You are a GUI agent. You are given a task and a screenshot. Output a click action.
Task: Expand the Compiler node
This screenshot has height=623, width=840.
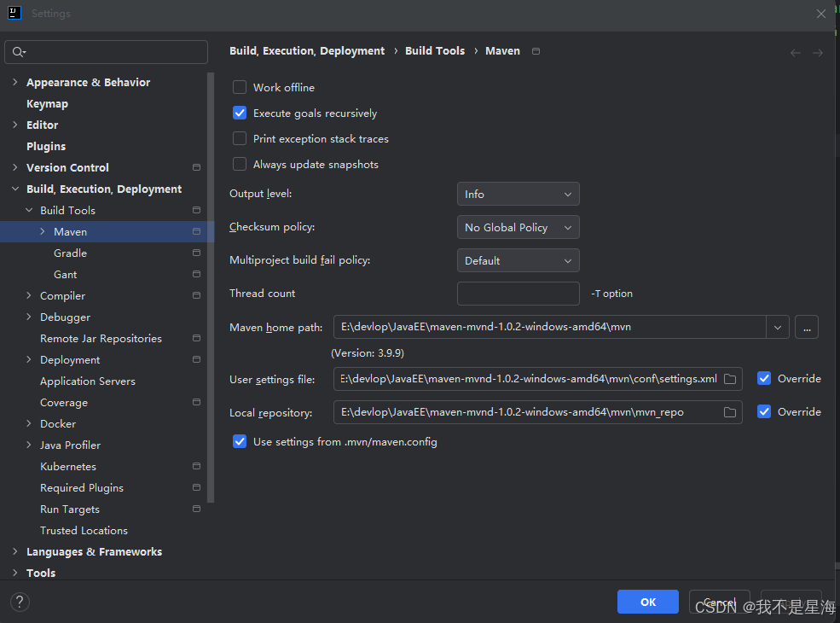coord(29,295)
